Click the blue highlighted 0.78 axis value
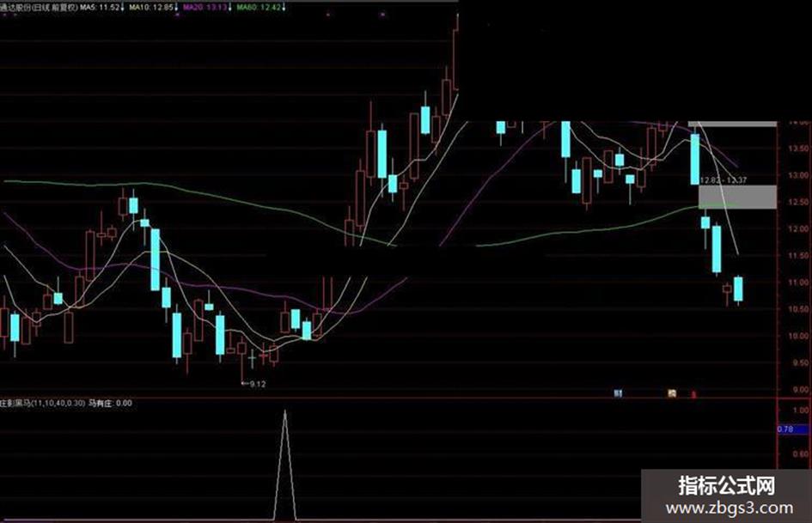812x523 pixels. [x=792, y=429]
